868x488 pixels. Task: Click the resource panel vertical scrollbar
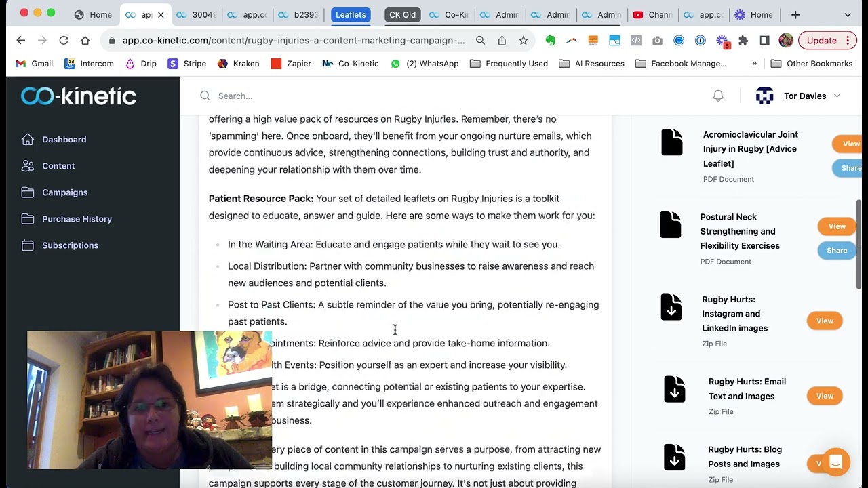tap(860, 245)
